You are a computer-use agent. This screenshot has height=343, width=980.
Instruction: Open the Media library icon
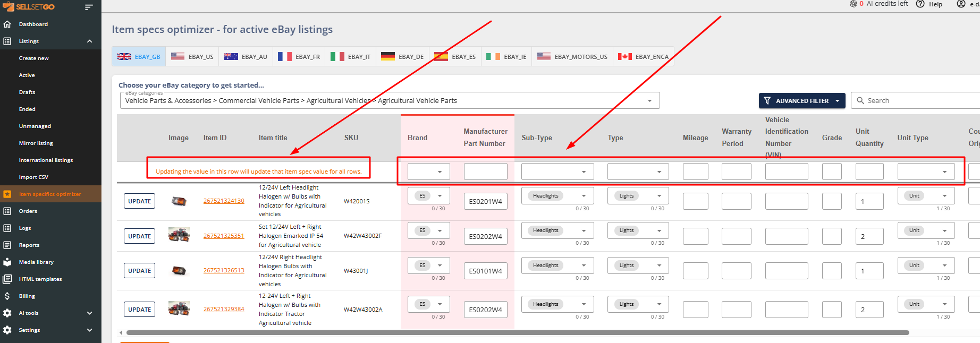[7, 262]
